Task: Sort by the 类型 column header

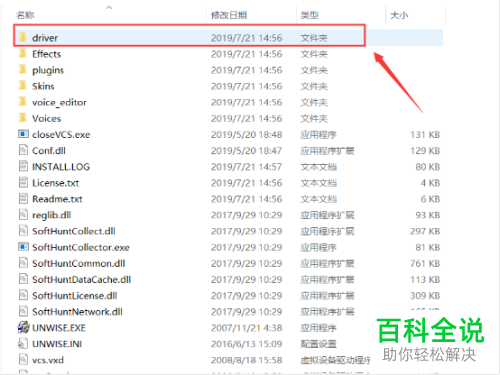Action: (309, 15)
